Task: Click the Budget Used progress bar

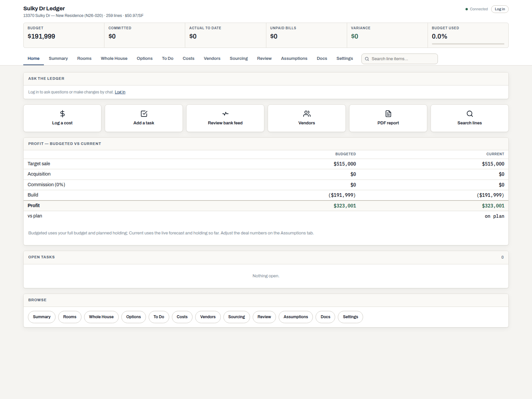Action: (x=468, y=44)
